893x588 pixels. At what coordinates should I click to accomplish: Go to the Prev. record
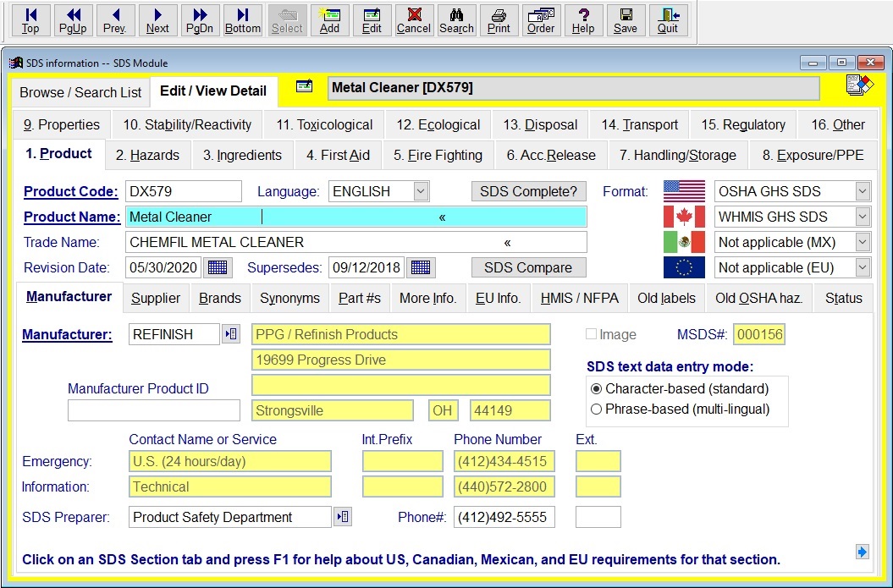[116, 20]
